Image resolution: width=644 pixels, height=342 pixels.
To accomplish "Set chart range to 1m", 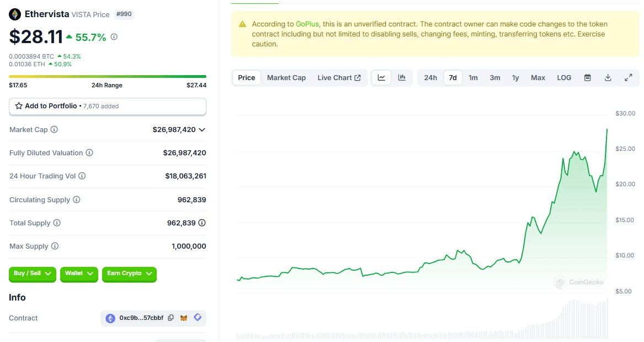I will (x=473, y=78).
